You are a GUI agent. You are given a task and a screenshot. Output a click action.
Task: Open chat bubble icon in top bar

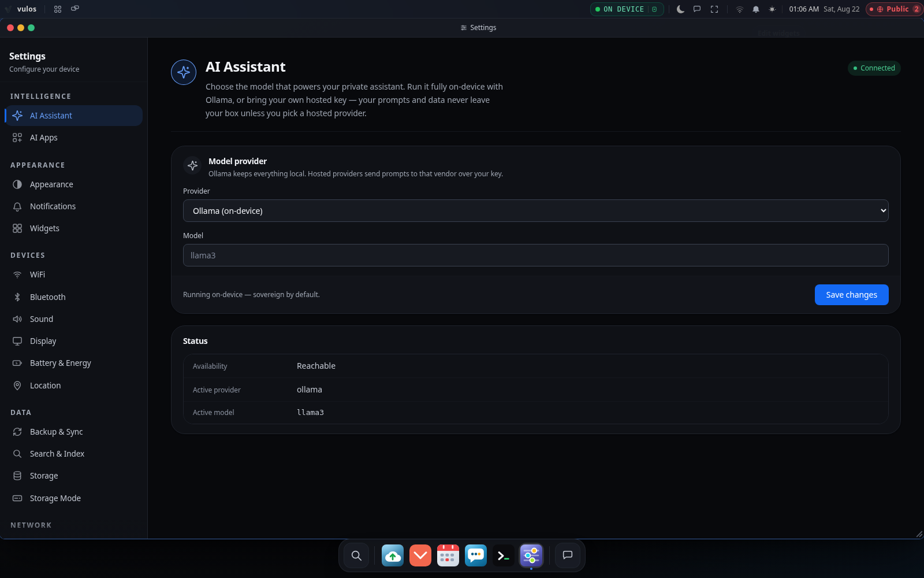[x=697, y=9]
